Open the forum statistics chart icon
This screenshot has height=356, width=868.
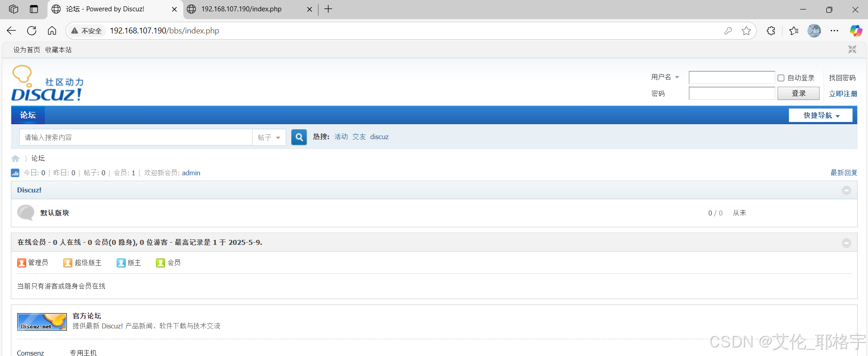15,173
